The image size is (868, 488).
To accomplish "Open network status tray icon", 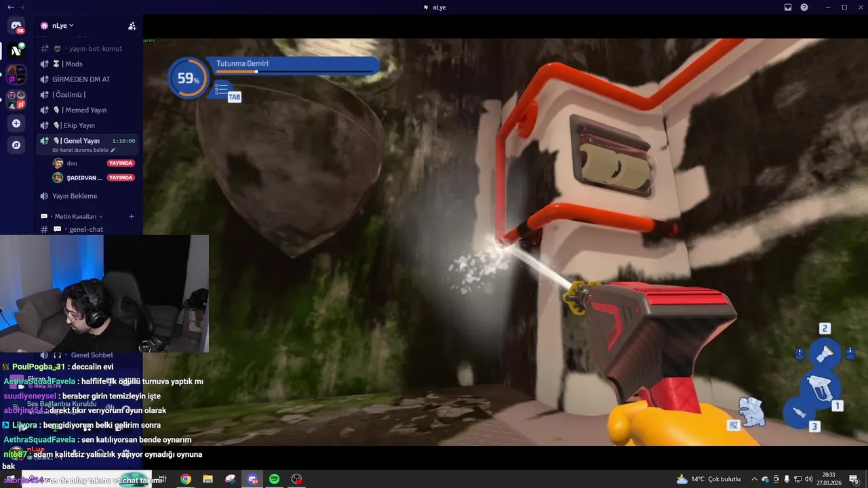I will [x=797, y=479].
